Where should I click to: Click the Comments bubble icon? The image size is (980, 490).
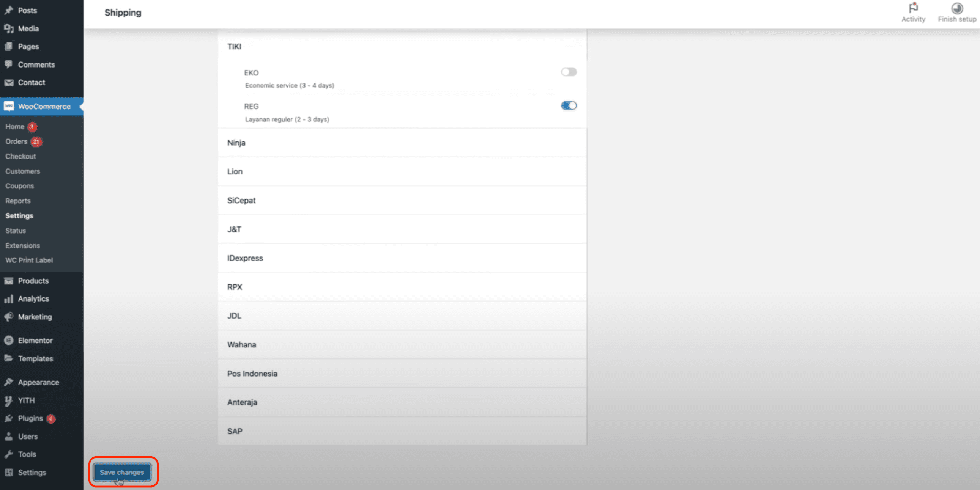pyautogui.click(x=9, y=64)
